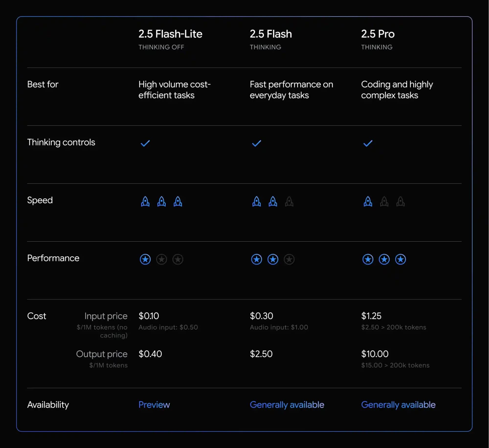The width and height of the screenshot is (489, 448).
Task: Select the 2.5 Pro column header
Action: tap(378, 34)
